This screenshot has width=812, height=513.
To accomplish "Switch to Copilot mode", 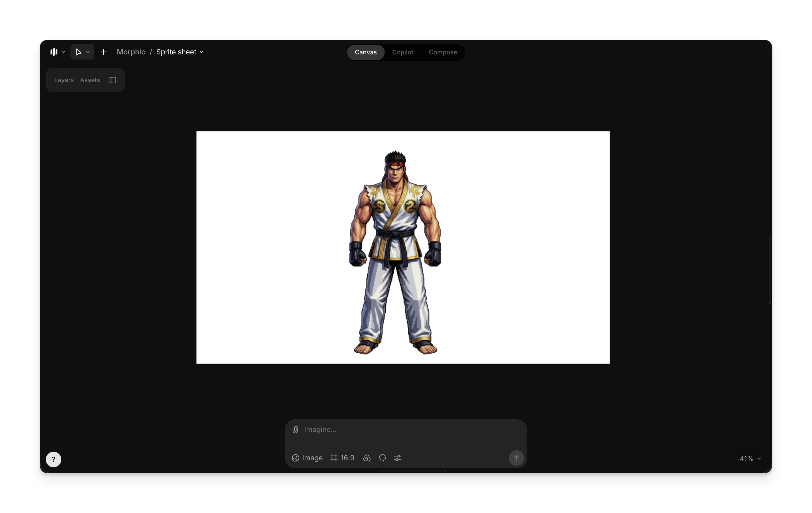I will pyautogui.click(x=403, y=52).
